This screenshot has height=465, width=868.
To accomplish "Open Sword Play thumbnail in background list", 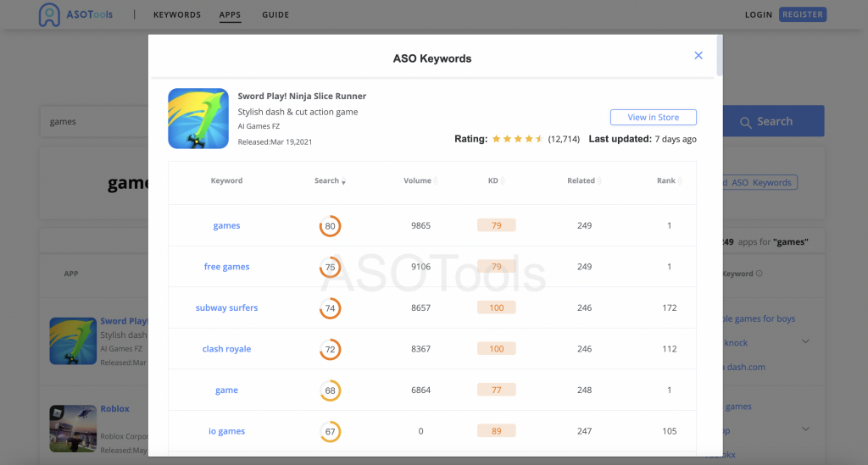I will click(73, 340).
